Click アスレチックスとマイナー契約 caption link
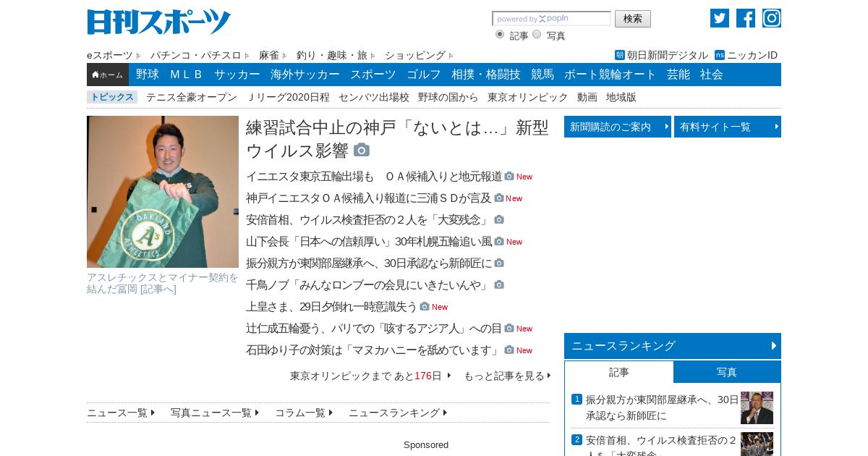Viewport: 868px width, 456px height. (163, 283)
